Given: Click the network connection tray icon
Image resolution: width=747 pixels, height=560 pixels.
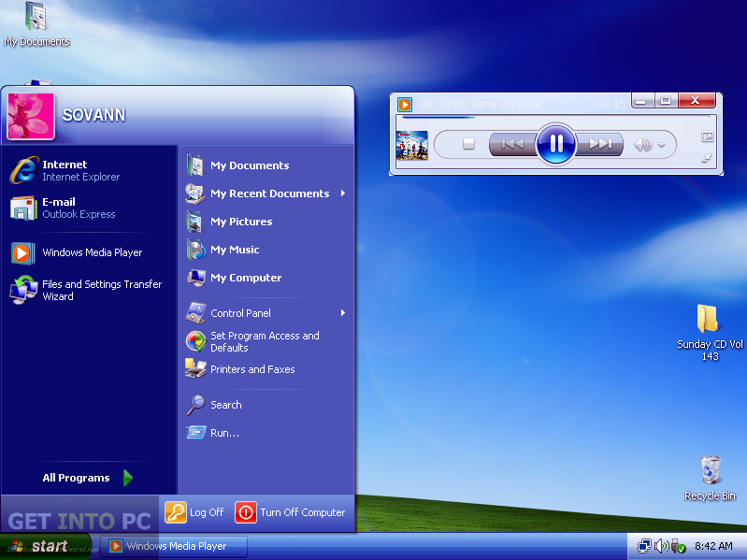Looking at the screenshot, I should (x=644, y=546).
